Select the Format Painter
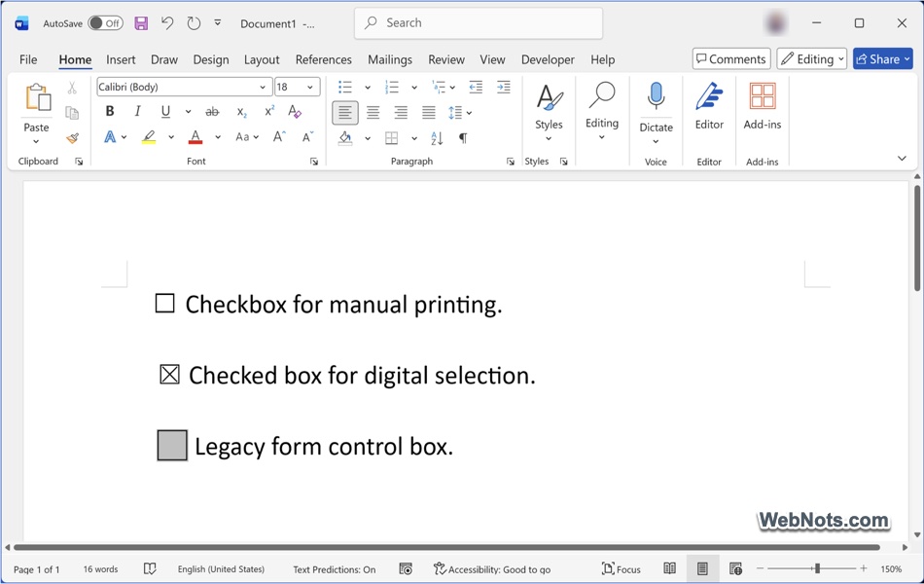The width and height of the screenshot is (924, 584). 72,138
